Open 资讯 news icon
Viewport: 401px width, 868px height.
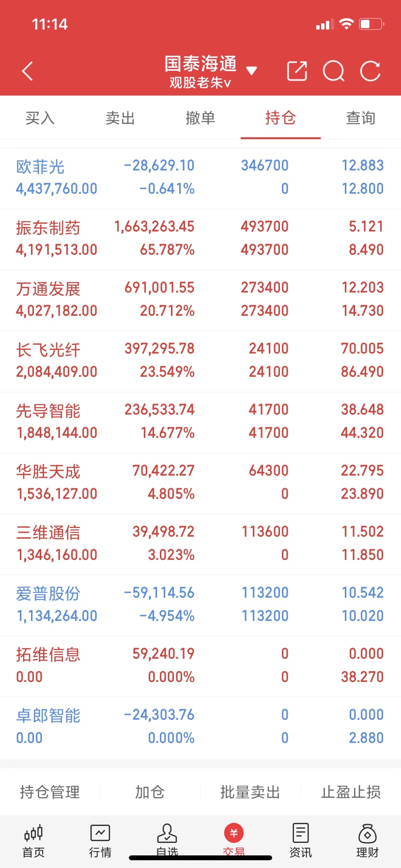pos(301,841)
